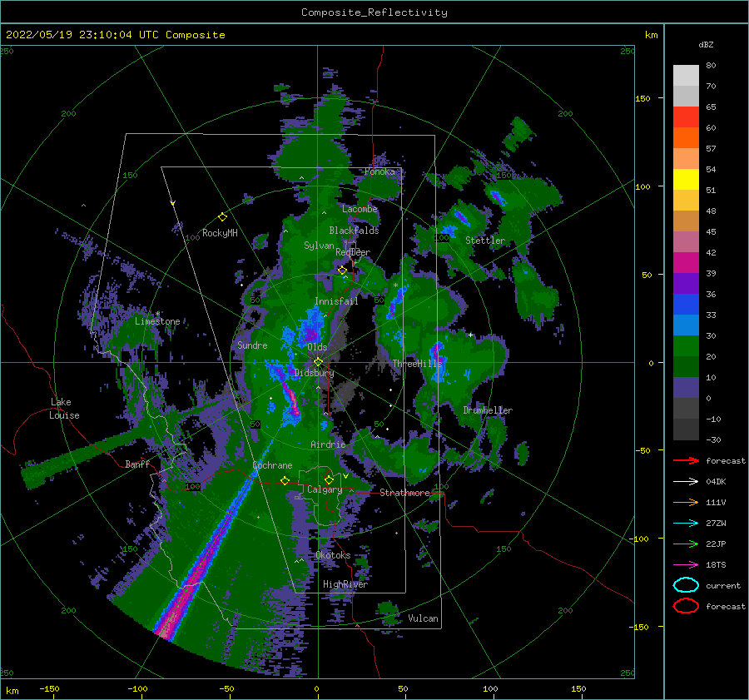This screenshot has width=749, height=700.
Task: Click the Banff label
Action: tap(137, 464)
